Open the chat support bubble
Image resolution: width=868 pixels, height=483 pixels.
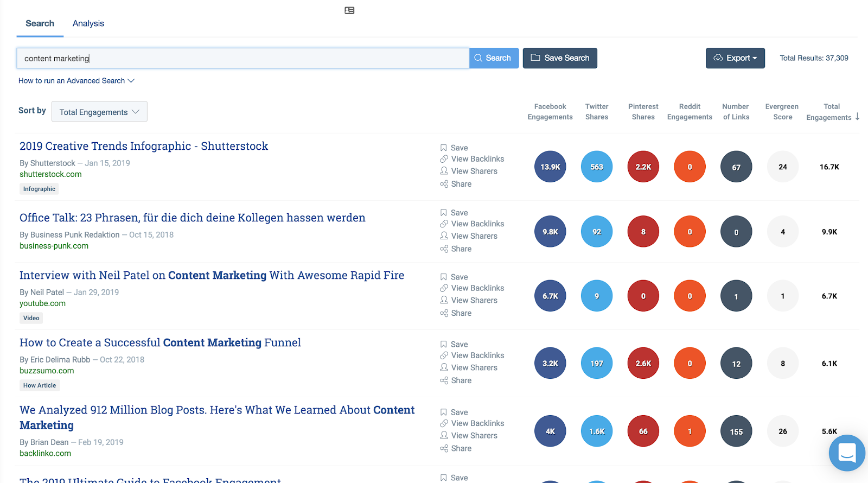point(846,452)
